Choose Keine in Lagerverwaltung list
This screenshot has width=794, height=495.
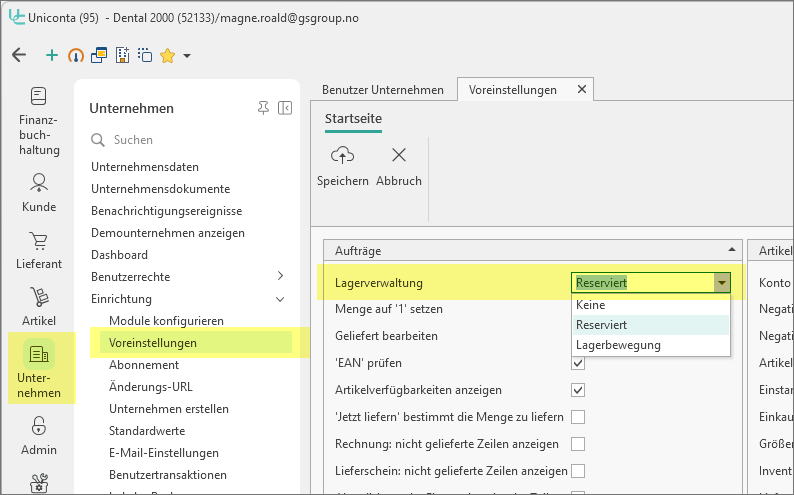pyautogui.click(x=652, y=305)
